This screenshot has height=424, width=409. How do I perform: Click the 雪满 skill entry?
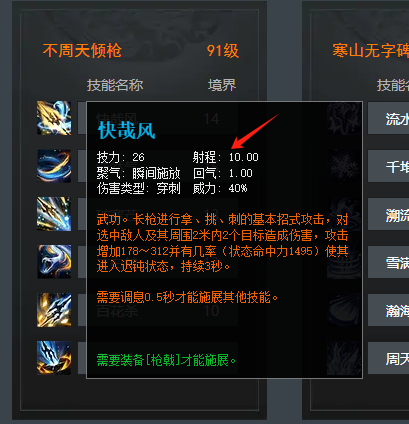pos(389,262)
